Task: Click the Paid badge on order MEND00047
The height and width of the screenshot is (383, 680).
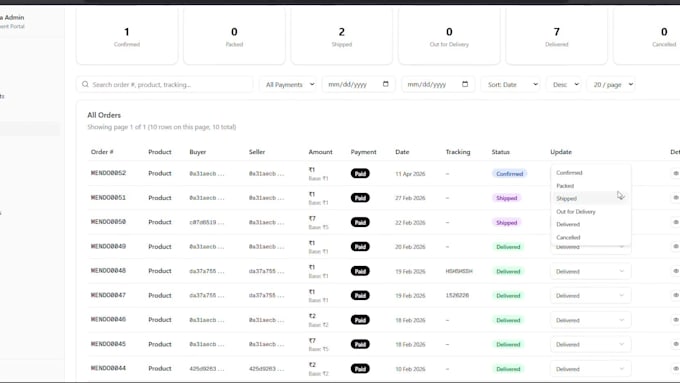Action: click(x=360, y=295)
